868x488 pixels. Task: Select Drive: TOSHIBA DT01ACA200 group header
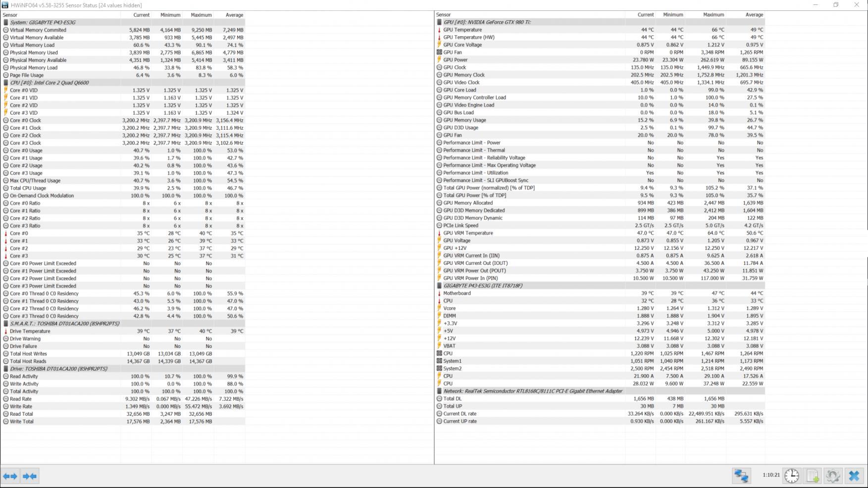coord(123,369)
